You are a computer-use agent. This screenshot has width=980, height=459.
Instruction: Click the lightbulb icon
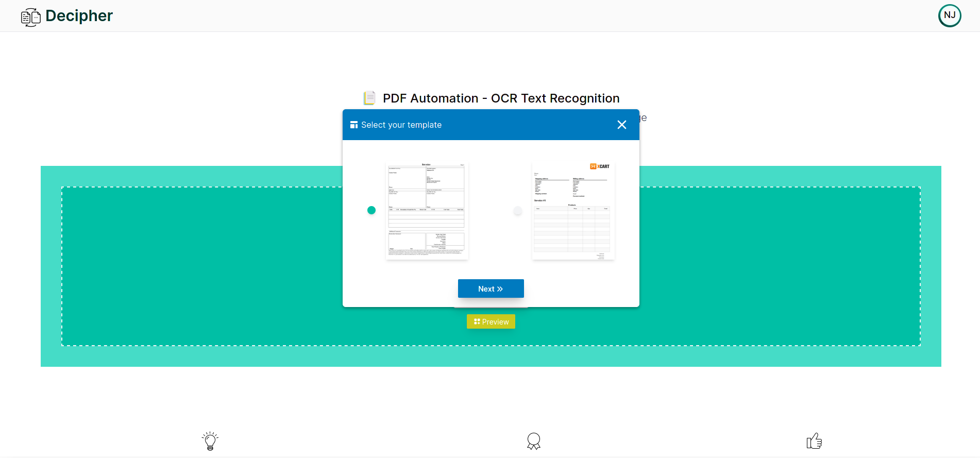point(210,441)
